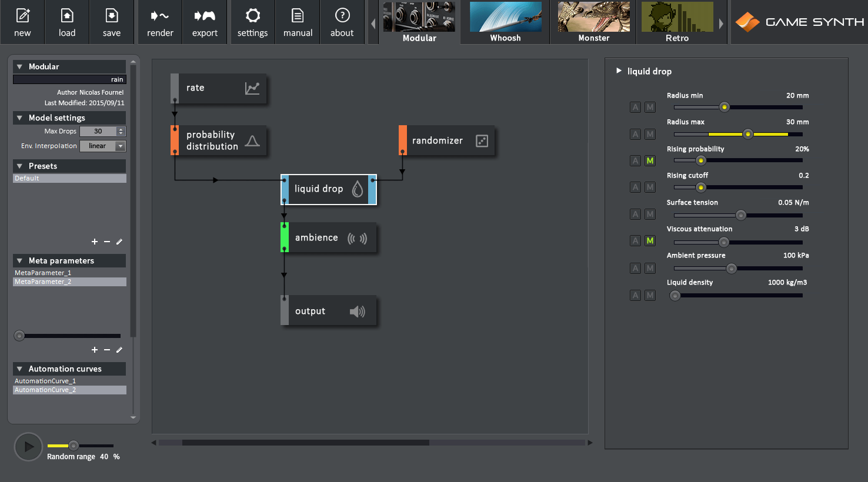Viewport: 868px width, 482px height.
Task: Collapse the liquid drop parameters panel
Action: tap(618, 71)
